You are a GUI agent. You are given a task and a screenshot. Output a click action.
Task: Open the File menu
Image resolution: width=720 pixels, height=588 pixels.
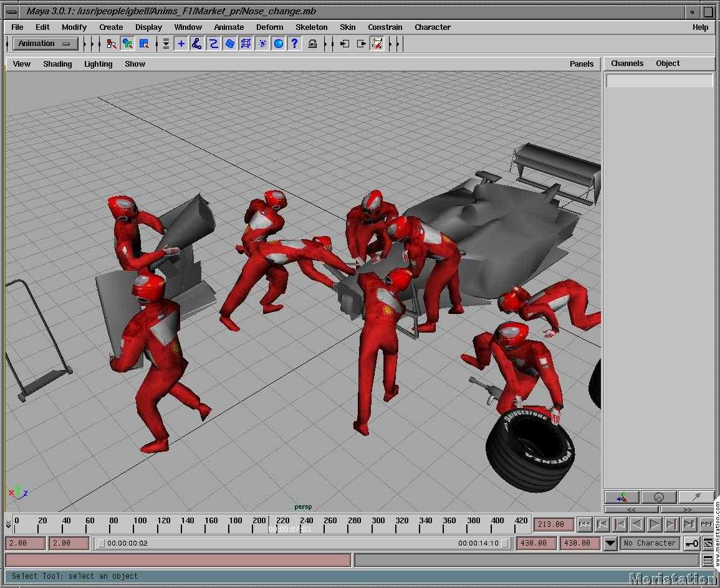pos(17,27)
